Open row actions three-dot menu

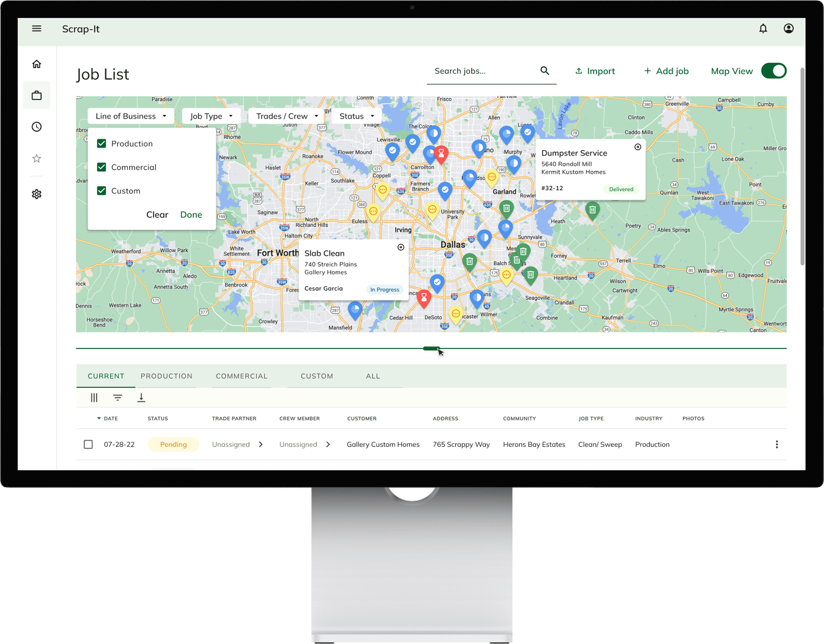[776, 444]
